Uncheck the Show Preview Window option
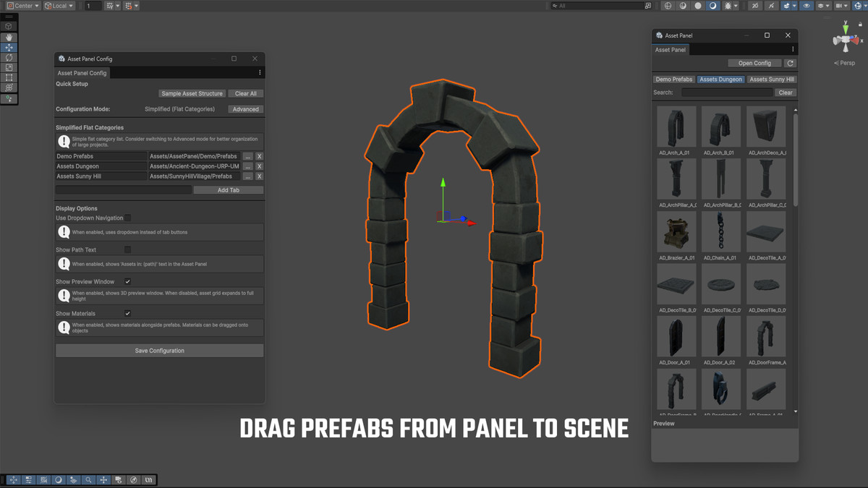 pyautogui.click(x=127, y=281)
